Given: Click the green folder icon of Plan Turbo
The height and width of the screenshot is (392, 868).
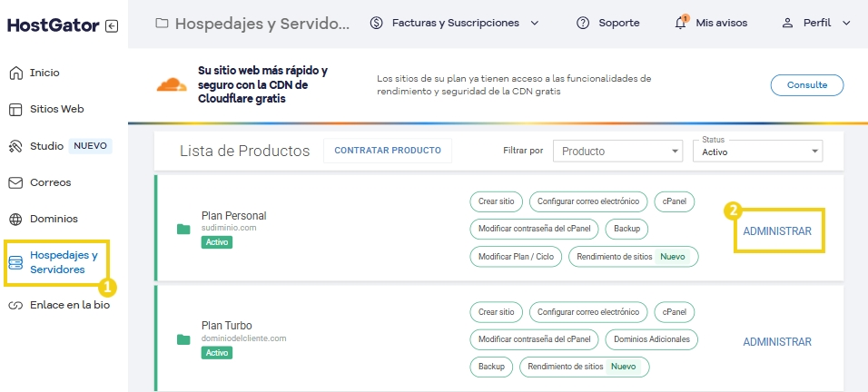Looking at the screenshot, I should 183,339.
